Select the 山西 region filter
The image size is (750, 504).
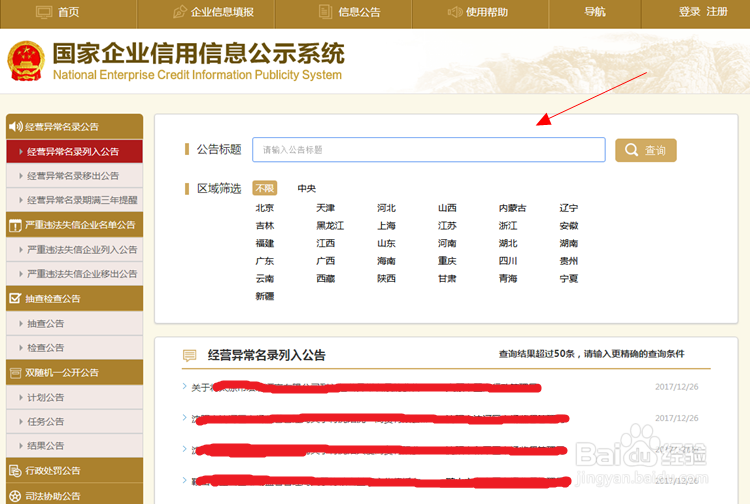pyautogui.click(x=447, y=208)
